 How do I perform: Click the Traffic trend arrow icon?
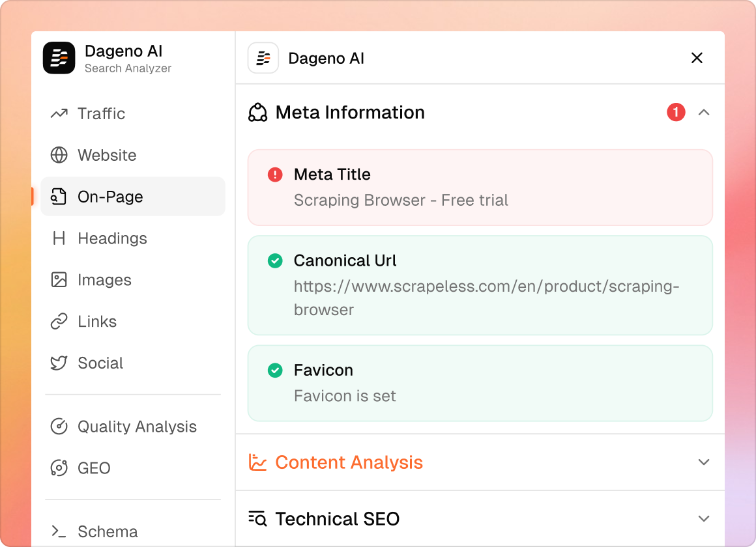(x=59, y=113)
